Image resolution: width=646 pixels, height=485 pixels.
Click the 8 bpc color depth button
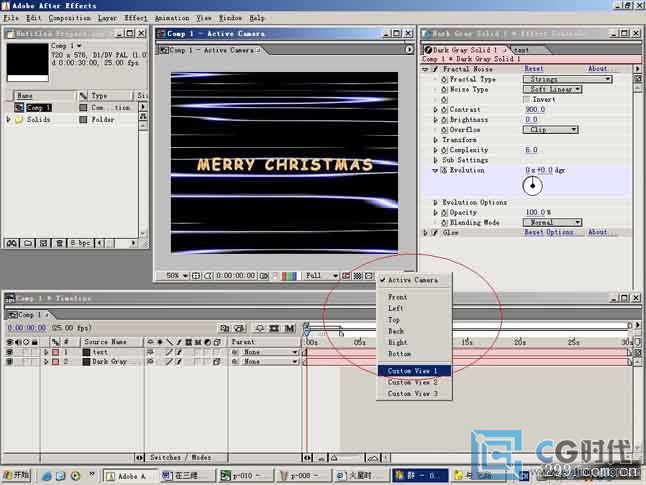pos(80,244)
